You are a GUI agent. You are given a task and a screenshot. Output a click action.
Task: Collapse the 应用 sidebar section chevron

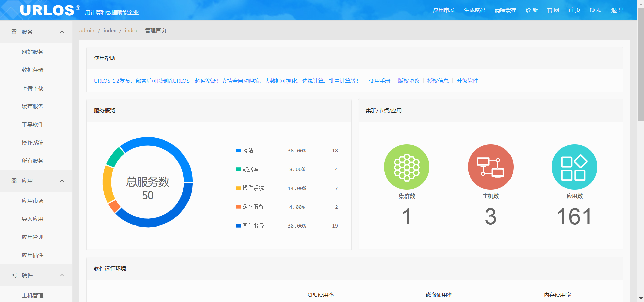pyautogui.click(x=62, y=181)
